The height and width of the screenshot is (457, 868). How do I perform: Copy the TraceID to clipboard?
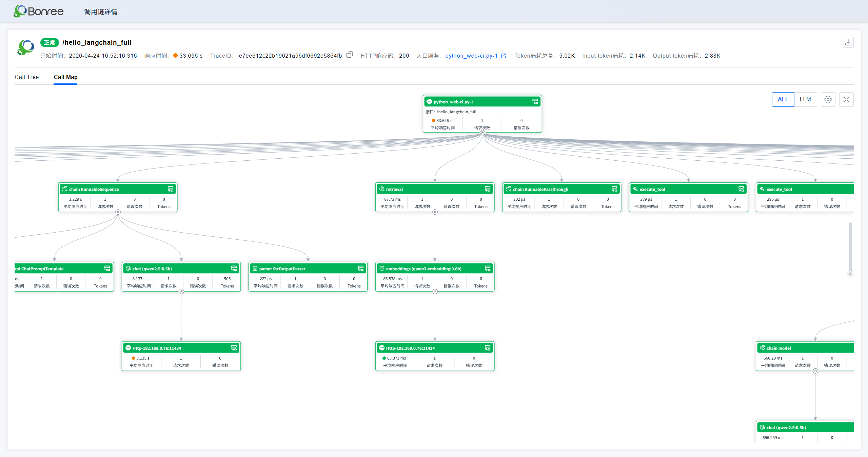[x=350, y=55]
